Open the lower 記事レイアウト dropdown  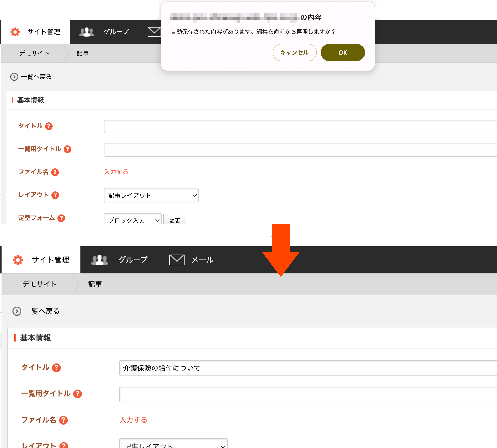point(173,443)
